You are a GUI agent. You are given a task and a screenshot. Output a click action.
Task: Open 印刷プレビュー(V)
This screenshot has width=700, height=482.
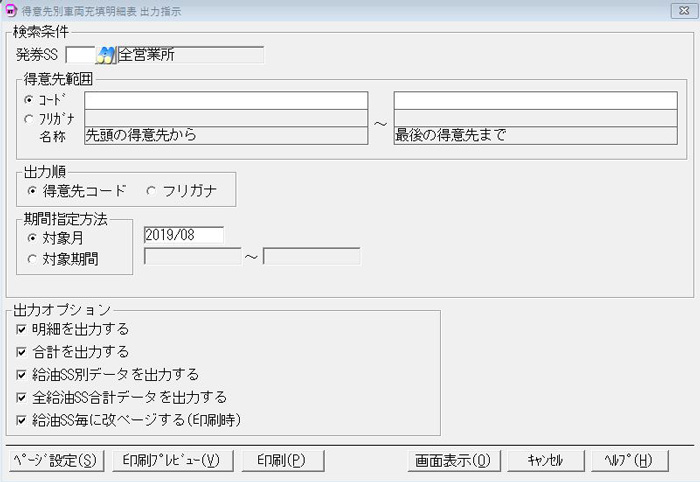[172, 460]
